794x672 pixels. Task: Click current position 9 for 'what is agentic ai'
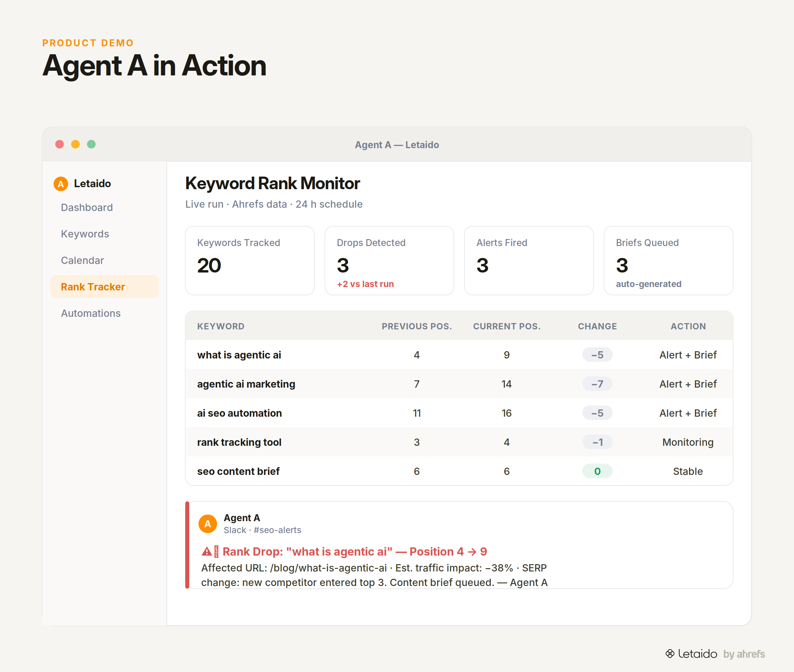[507, 355]
